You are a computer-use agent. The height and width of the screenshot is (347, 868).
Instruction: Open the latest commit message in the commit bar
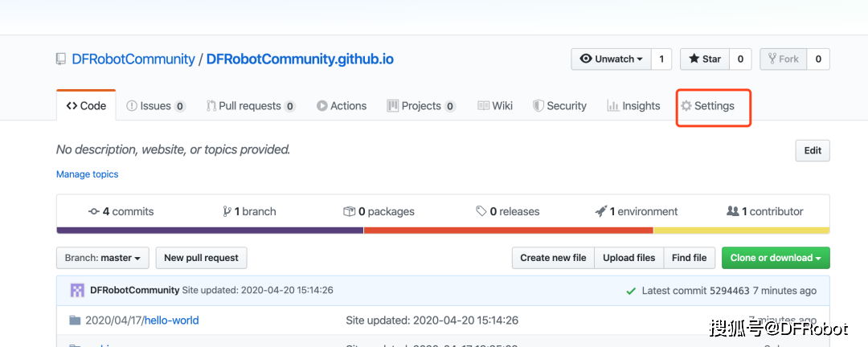tap(257, 290)
